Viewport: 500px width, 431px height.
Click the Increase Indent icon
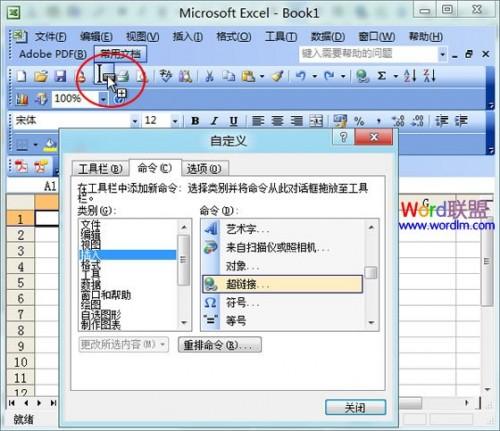click(x=462, y=121)
